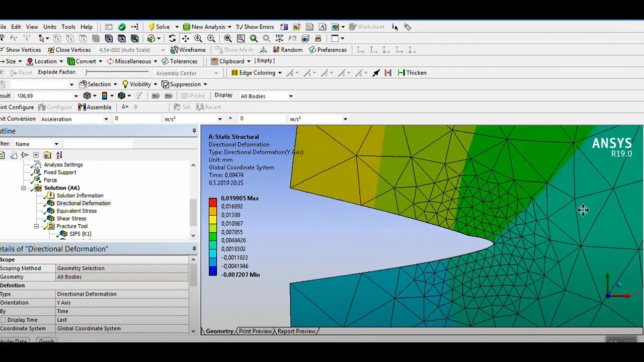
Task: Click the expand-all plus icon in Outline
Action: 36,155
